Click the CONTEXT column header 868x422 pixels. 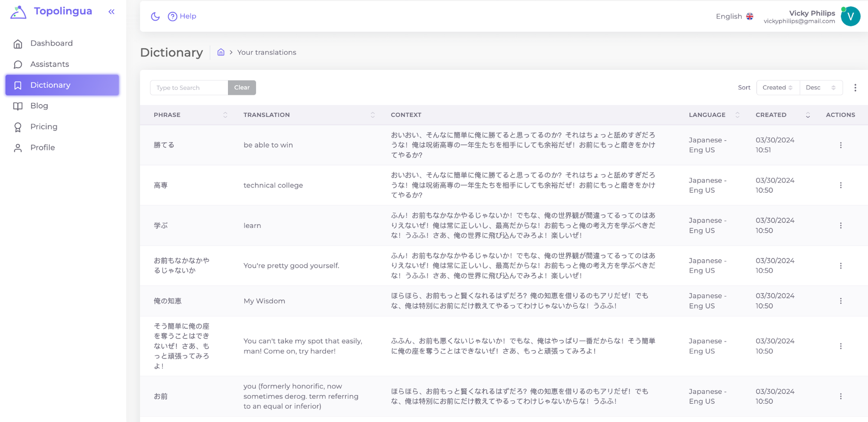406,115
